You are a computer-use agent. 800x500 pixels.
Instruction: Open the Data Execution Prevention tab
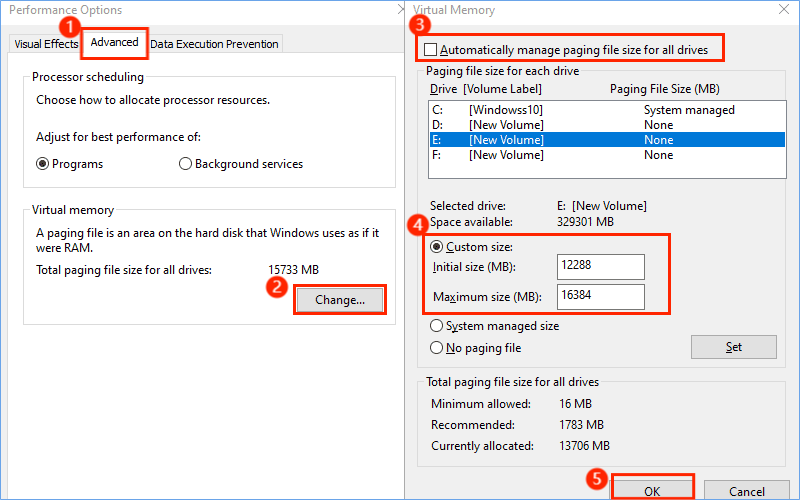(214, 44)
